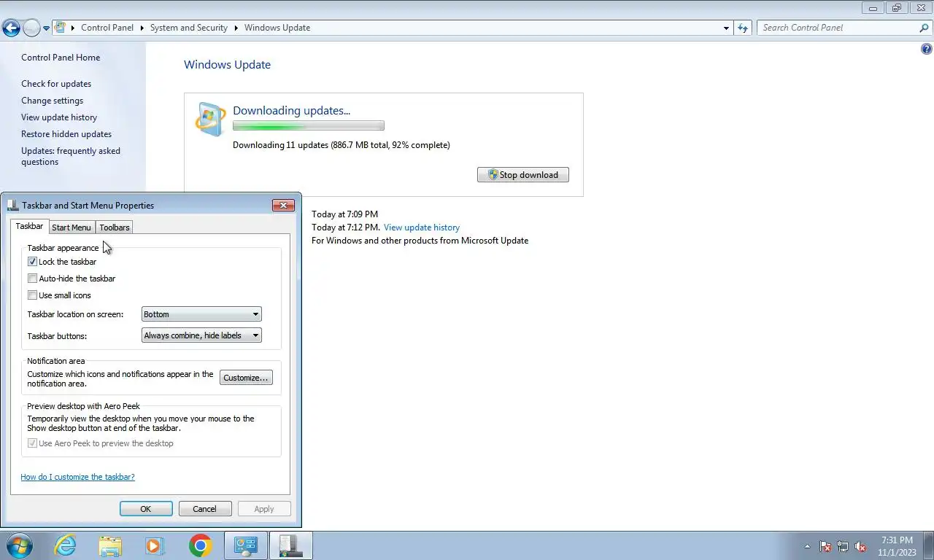This screenshot has width=934, height=560.
Task: Click the Windows Update shield icon
Action: [211, 119]
